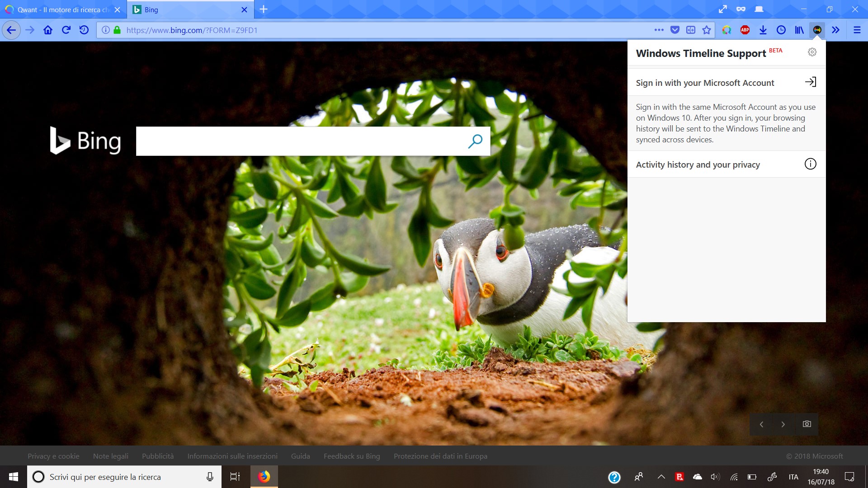Open Protezione dei dati in Europa
The width and height of the screenshot is (868, 488).
440,456
